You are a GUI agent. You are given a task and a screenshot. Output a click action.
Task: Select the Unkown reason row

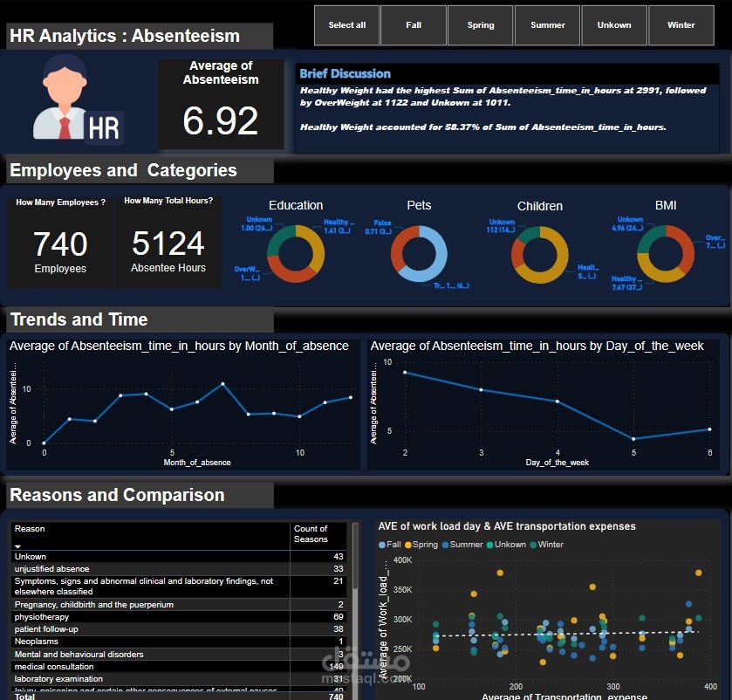coord(179,557)
